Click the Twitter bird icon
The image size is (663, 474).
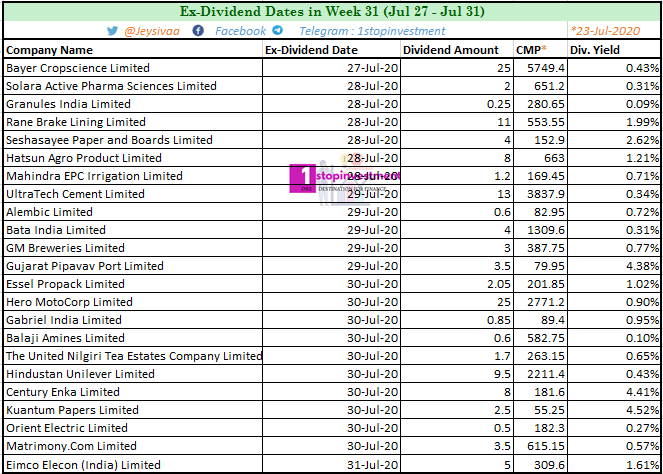pyautogui.click(x=112, y=31)
